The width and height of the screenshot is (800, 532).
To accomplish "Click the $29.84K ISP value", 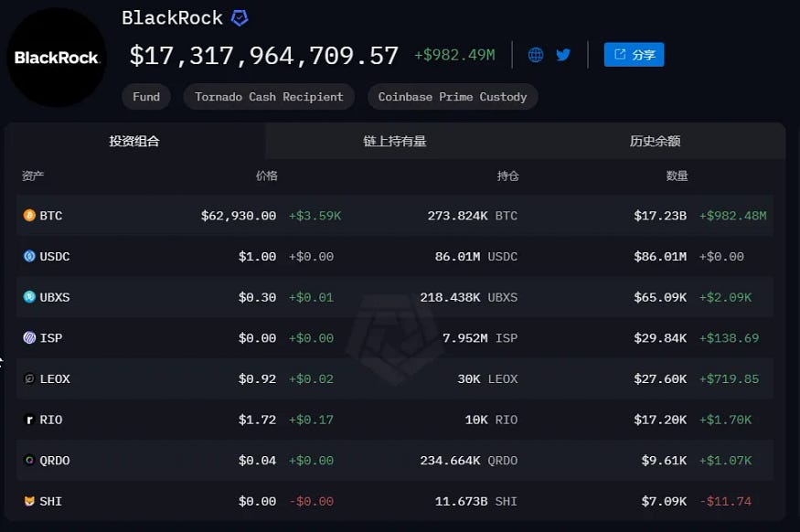I will pyautogui.click(x=660, y=338).
